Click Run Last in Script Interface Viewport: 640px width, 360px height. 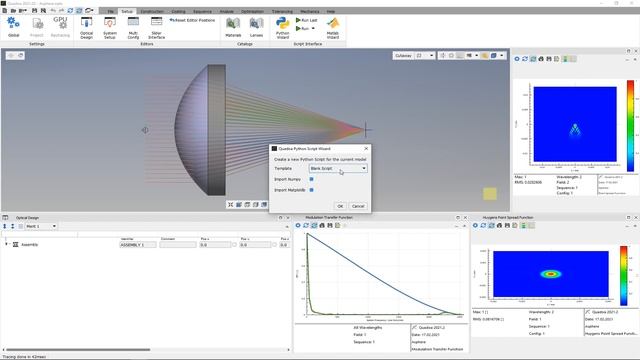pyautogui.click(x=307, y=20)
